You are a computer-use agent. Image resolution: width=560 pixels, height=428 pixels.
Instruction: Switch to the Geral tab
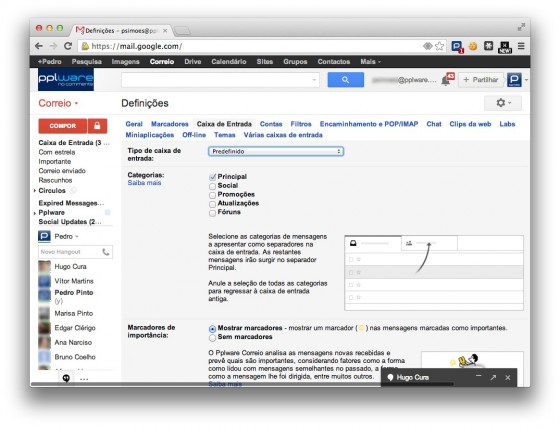click(x=134, y=124)
